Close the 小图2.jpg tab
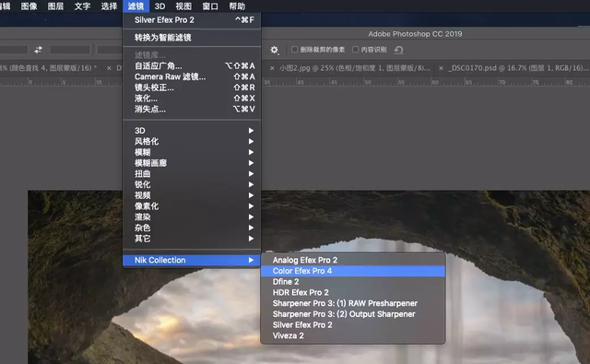Image resolution: width=590 pixels, height=364 pixels. (x=272, y=68)
